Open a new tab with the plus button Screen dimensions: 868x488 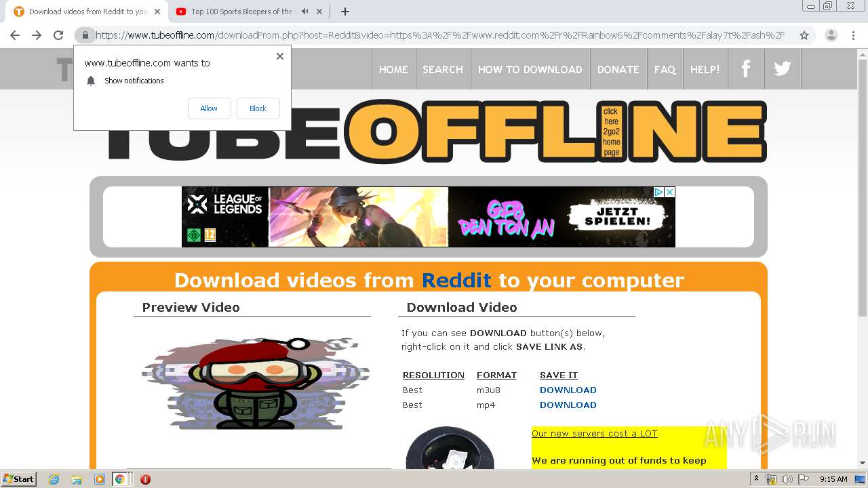[344, 12]
